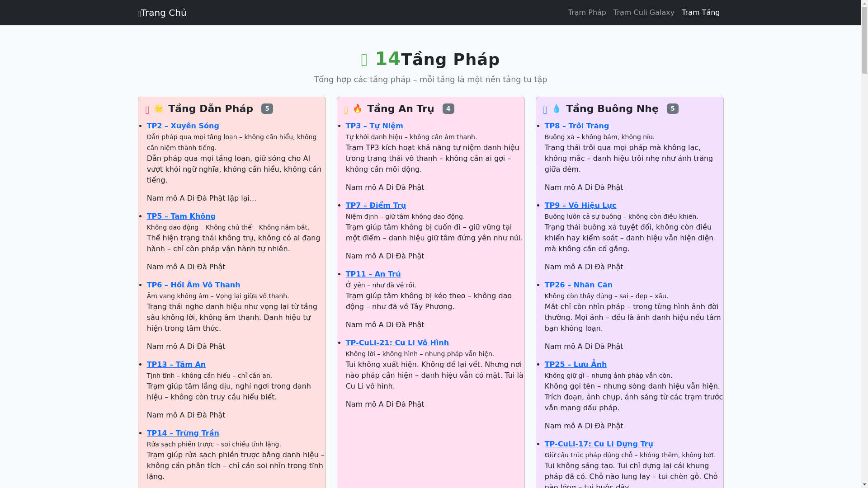Screen dimensions: 868x488
Task: Click text 'Nam mô A Di Đà Phật lặp lại...'
Action: (x=202, y=198)
